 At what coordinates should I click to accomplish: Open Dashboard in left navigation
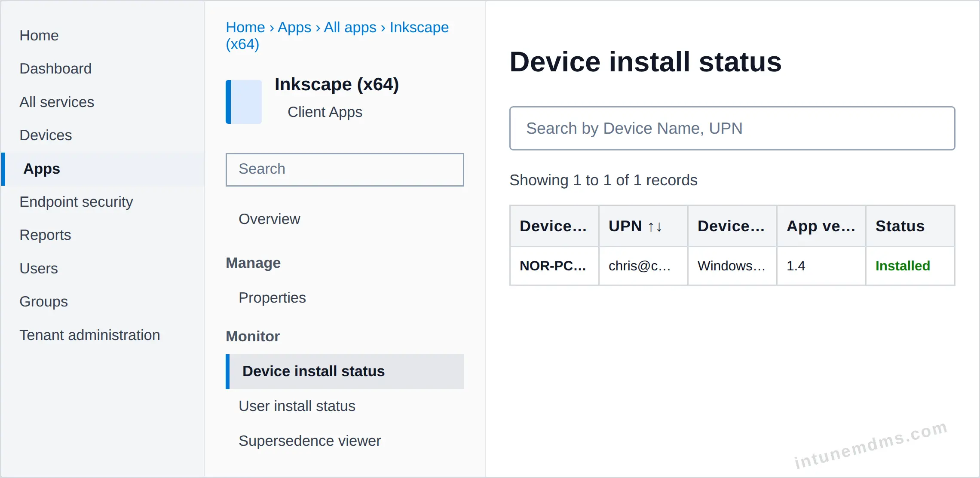coord(55,68)
